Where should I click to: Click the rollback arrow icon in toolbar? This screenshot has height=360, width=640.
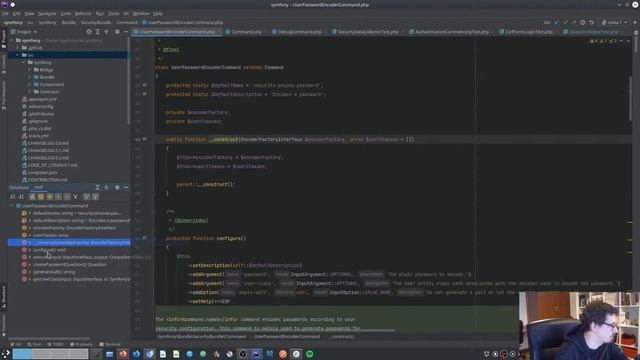coord(591,22)
